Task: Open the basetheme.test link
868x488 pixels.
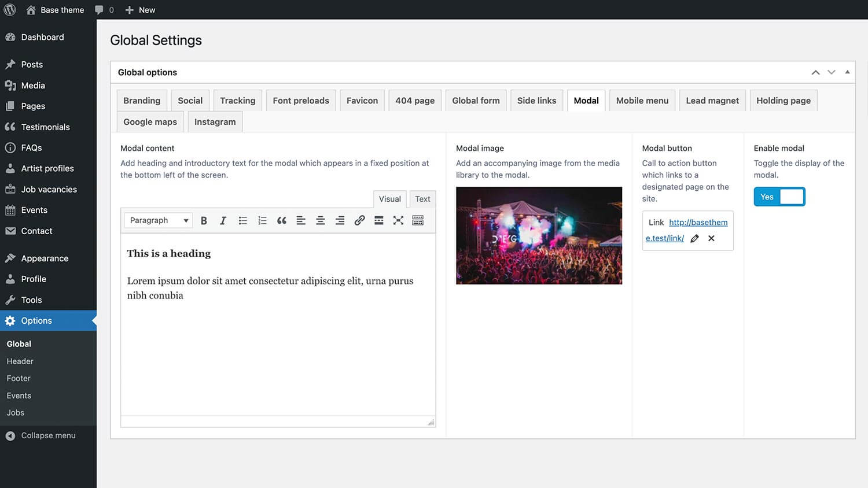Action: pos(698,223)
